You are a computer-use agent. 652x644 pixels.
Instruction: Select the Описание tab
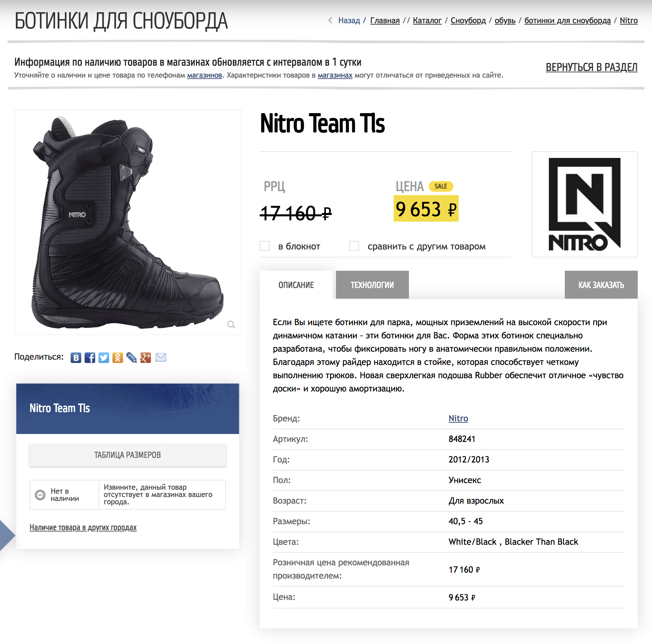coord(296,285)
